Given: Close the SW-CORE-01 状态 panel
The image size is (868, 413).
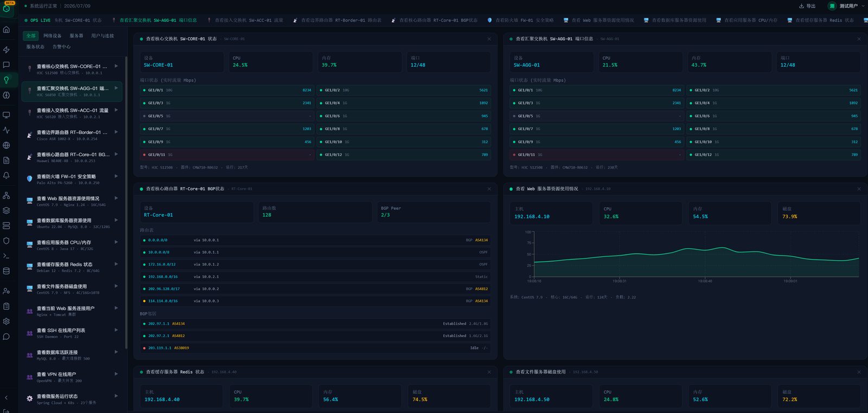Looking at the screenshot, I should coord(489,39).
